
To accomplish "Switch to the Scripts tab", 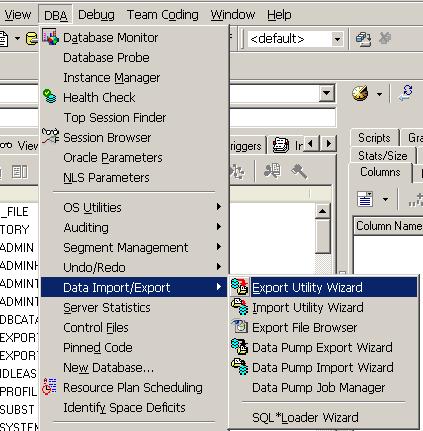I will pyautogui.click(x=374, y=138).
